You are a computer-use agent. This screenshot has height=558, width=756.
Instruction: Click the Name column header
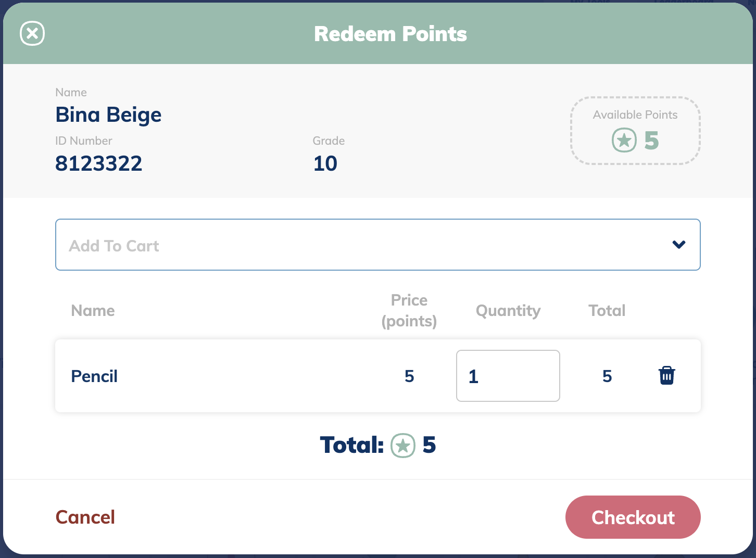click(x=93, y=310)
